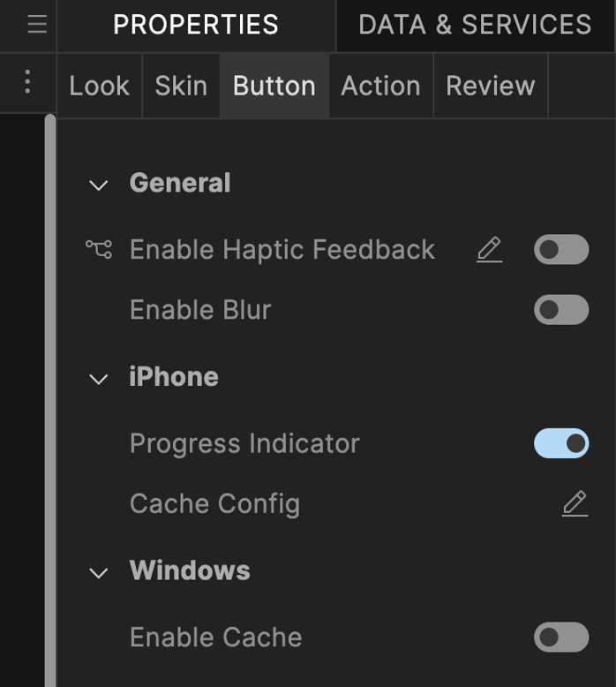Click the hamburger menu icon

coord(37,25)
